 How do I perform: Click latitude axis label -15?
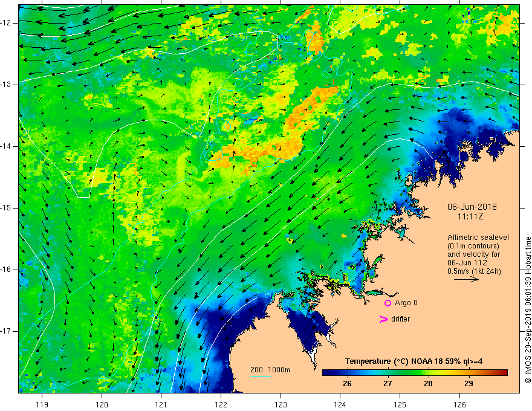coord(6,208)
